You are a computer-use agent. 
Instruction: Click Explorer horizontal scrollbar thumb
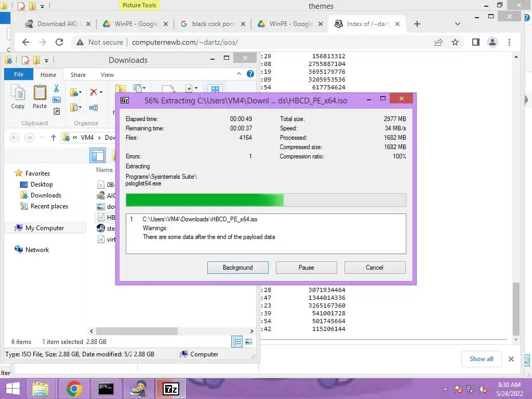click(137, 331)
